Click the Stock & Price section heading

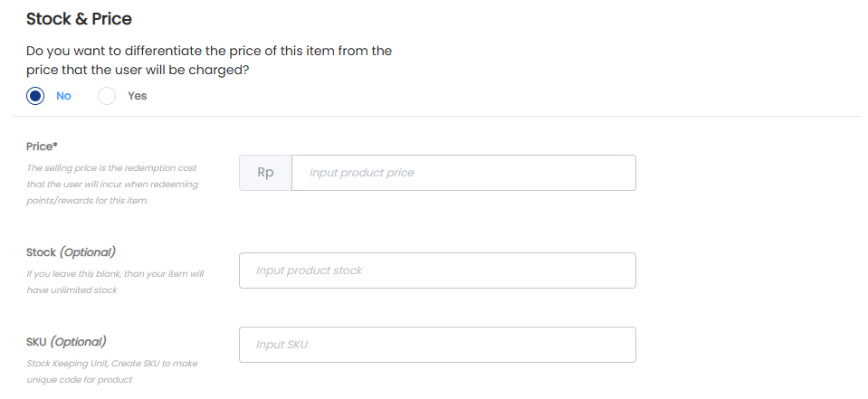pyautogui.click(x=79, y=19)
